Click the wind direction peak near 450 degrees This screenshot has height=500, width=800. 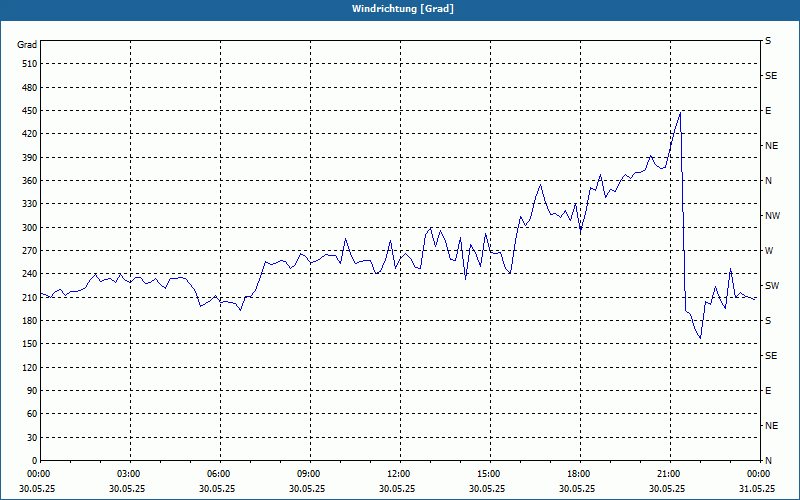680,113
